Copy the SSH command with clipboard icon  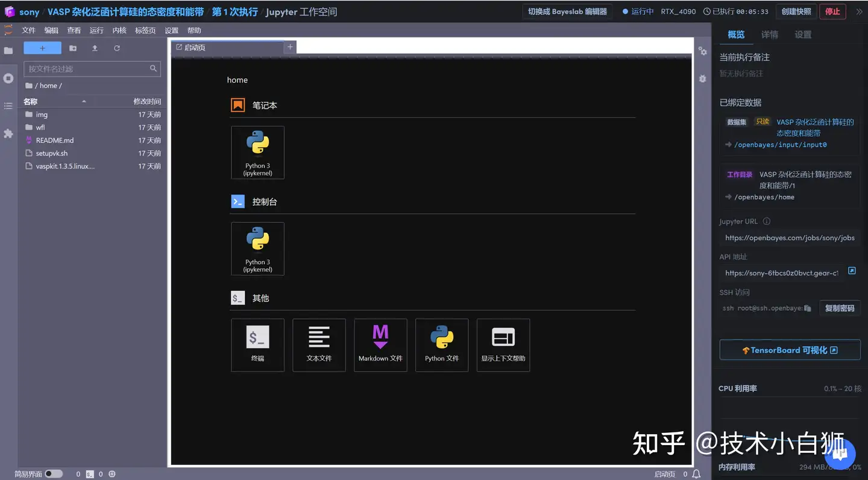(808, 308)
